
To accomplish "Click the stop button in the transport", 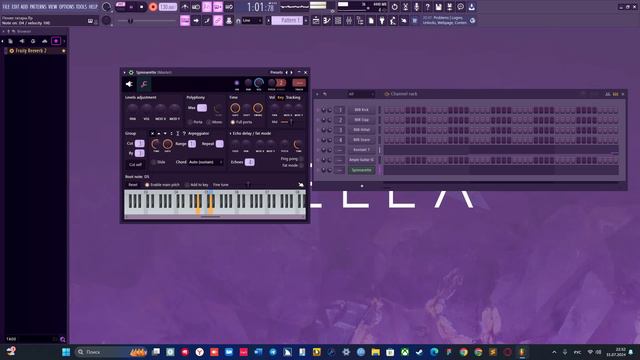I will 142,7.
